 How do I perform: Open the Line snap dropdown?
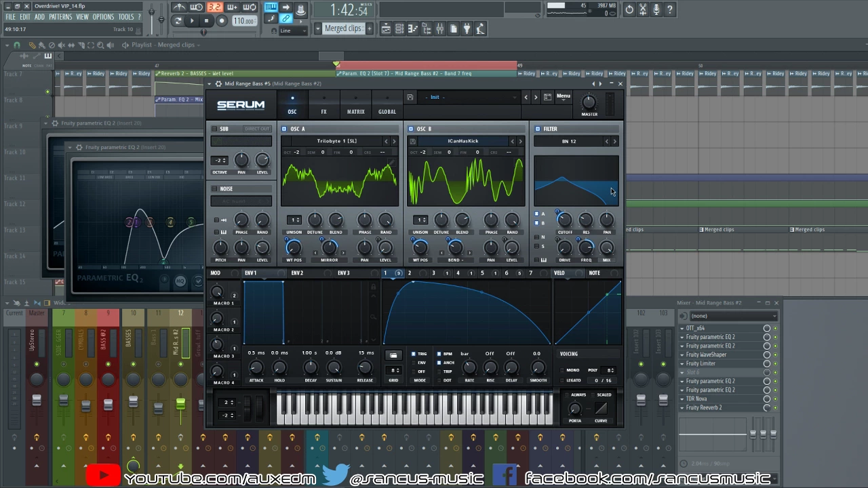coord(294,30)
